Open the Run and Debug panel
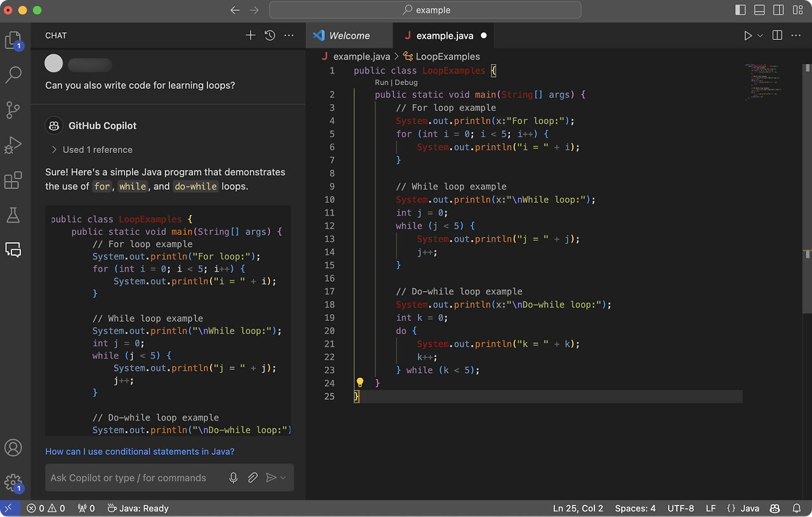The height and width of the screenshot is (517, 812). pyautogui.click(x=13, y=145)
